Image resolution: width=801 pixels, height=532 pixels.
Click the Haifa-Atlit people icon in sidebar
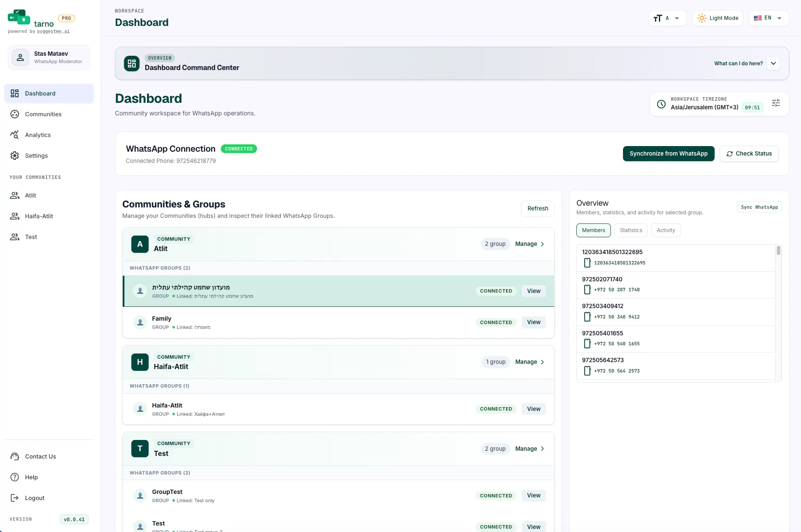[15, 216]
